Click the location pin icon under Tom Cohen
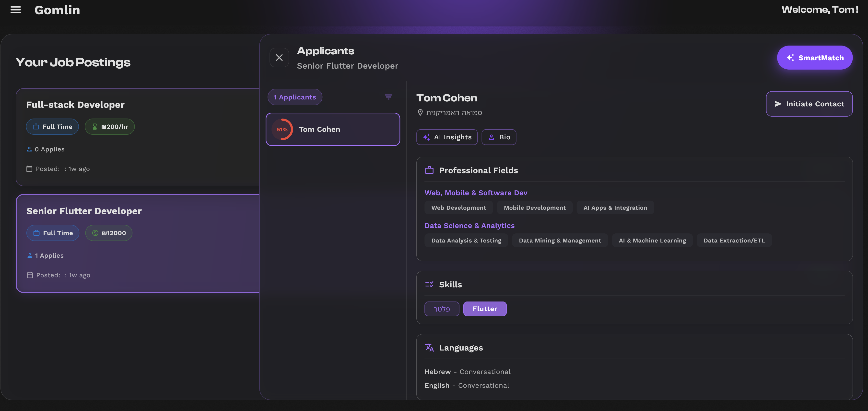Image resolution: width=868 pixels, height=411 pixels. pos(420,113)
